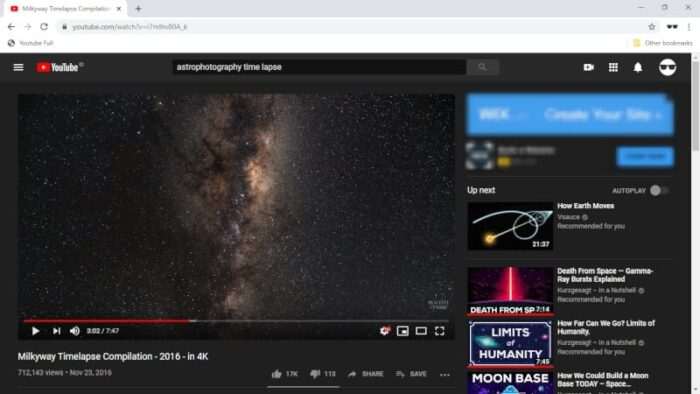
Task: Click the search magnifier button
Action: tap(483, 67)
